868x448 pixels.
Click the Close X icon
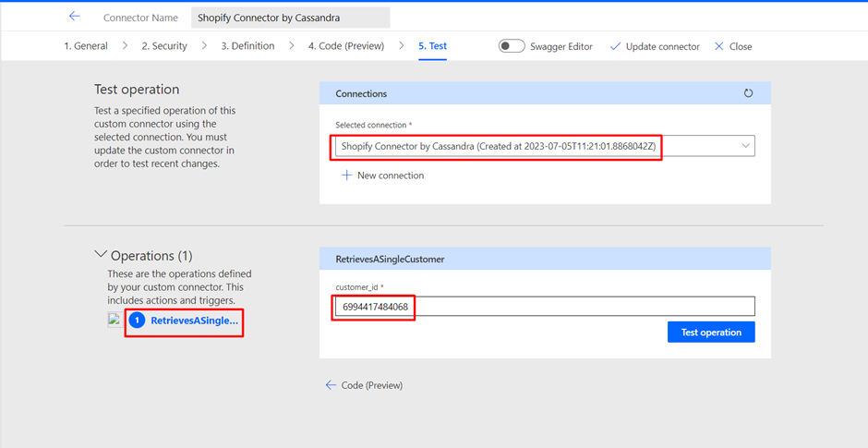(719, 46)
